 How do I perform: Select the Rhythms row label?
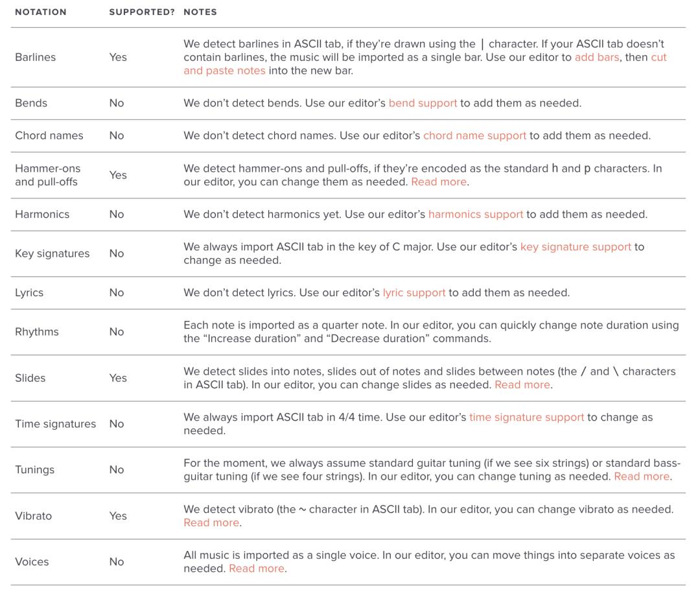(x=36, y=332)
